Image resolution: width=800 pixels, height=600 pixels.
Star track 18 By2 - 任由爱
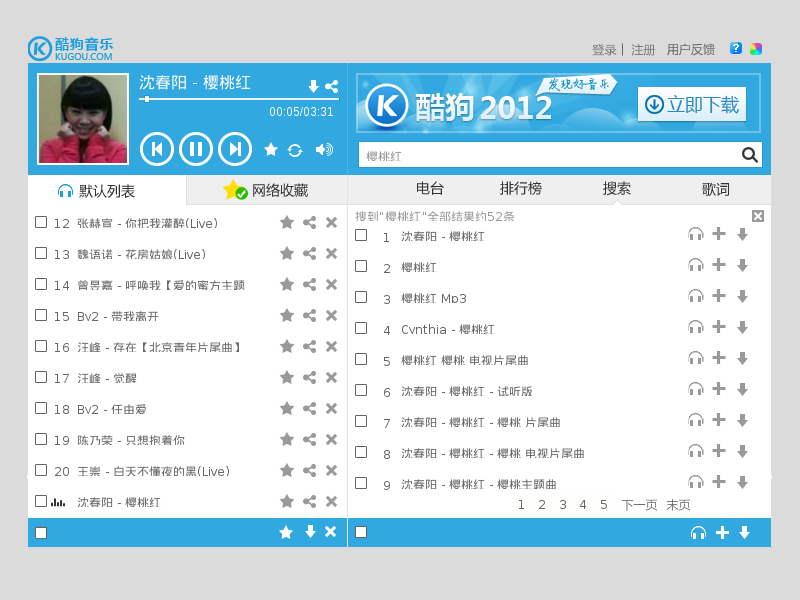tap(287, 408)
